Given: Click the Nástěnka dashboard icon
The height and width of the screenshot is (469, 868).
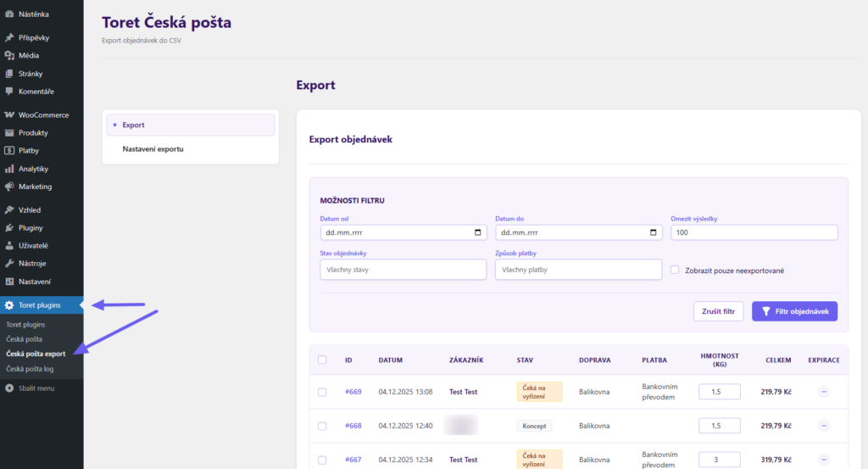Looking at the screenshot, I should (x=9, y=14).
